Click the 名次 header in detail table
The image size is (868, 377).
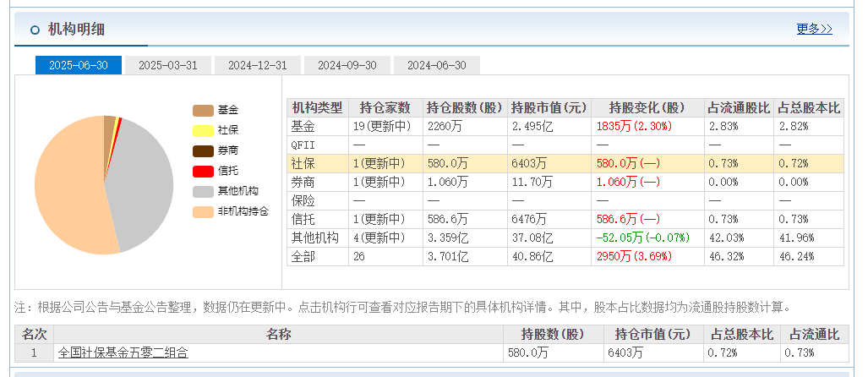click(35, 335)
